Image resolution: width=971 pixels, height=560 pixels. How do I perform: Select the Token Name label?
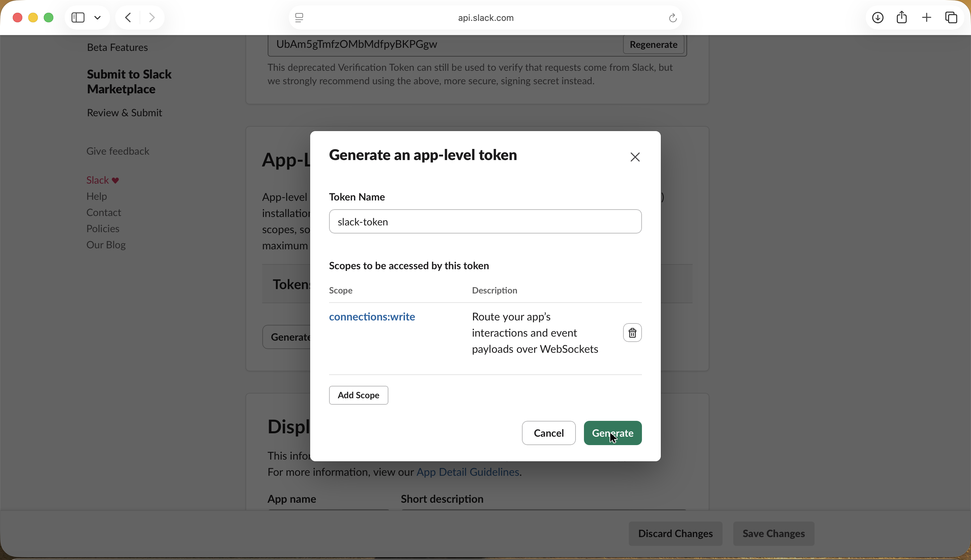[x=357, y=197]
